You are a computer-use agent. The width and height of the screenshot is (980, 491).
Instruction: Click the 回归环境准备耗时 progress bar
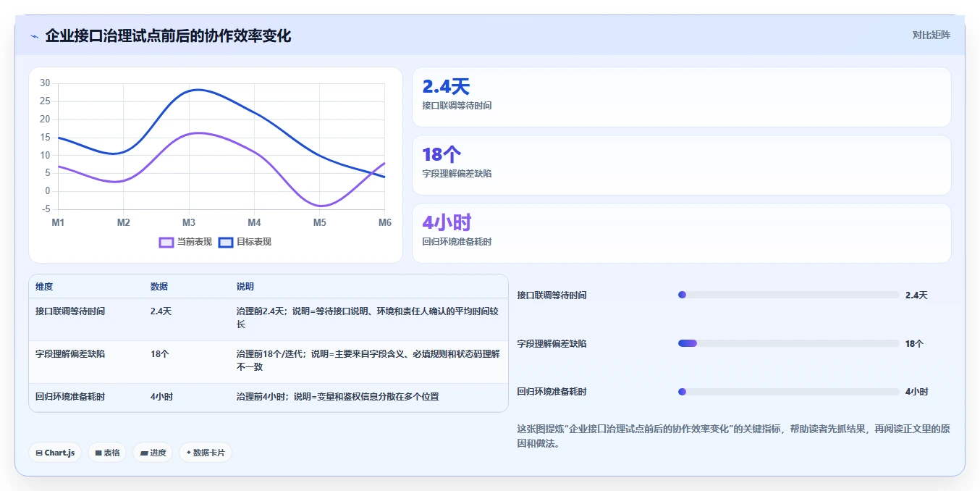788,392
